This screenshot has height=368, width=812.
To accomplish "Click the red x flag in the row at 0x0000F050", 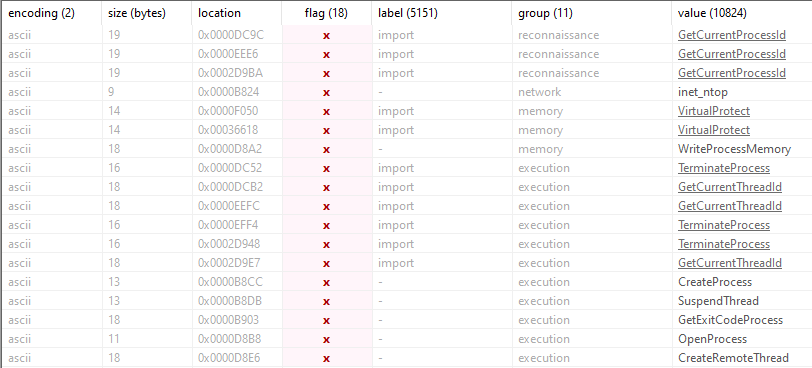I will coord(326,112).
